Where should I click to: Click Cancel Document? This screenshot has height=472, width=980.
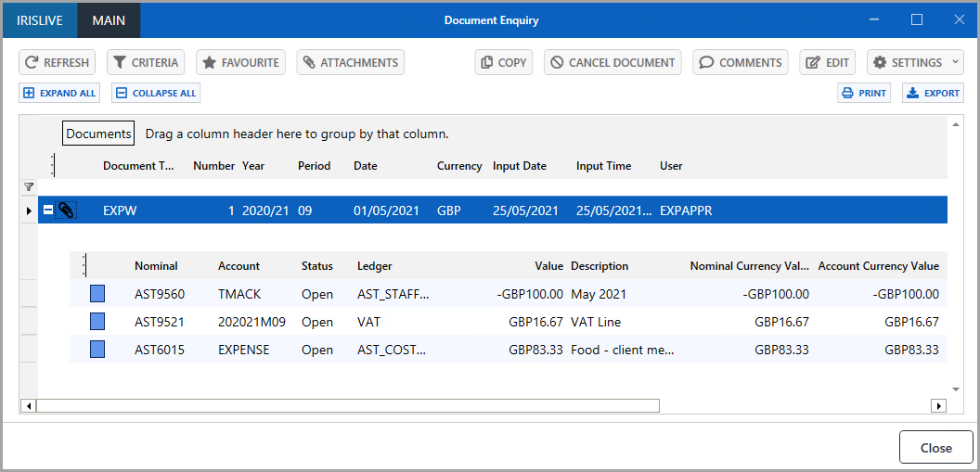tap(612, 62)
